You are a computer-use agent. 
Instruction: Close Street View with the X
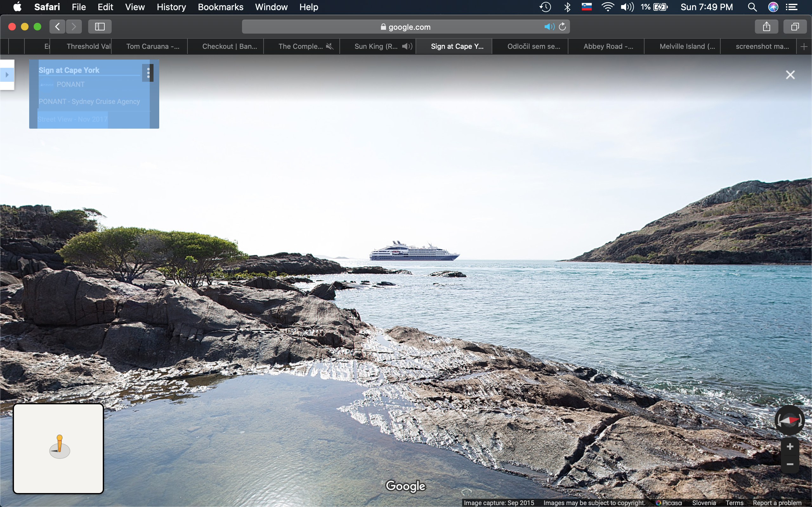click(790, 75)
